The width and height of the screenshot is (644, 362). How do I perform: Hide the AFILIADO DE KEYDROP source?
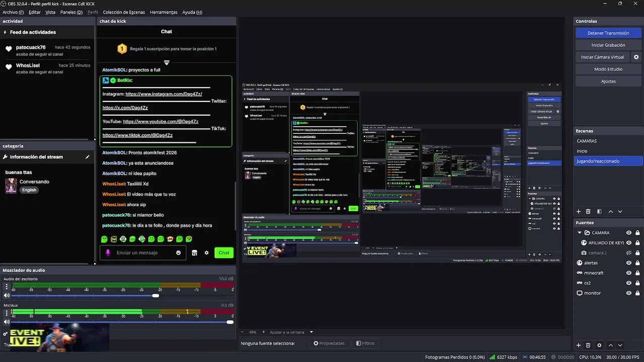pyautogui.click(x=628, y=243)
